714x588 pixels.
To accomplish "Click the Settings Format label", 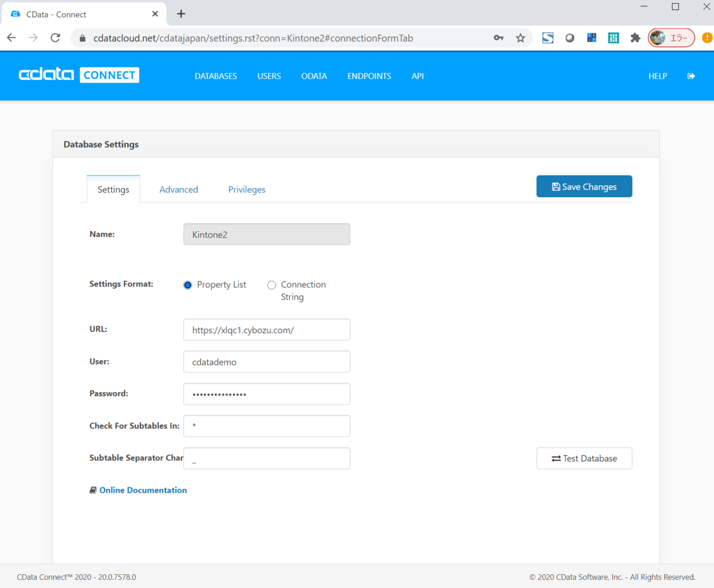I will [x=121, y=284].
